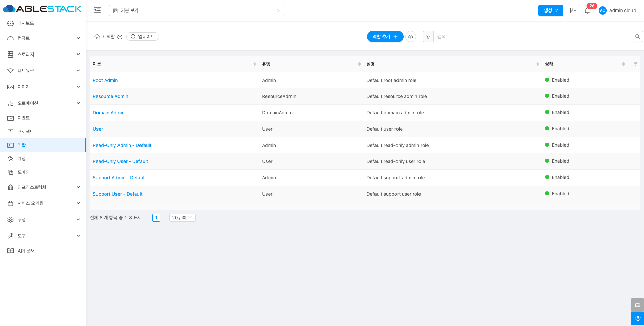
Task: Toggle column filter icon in table header
Action: coord(635,64)
